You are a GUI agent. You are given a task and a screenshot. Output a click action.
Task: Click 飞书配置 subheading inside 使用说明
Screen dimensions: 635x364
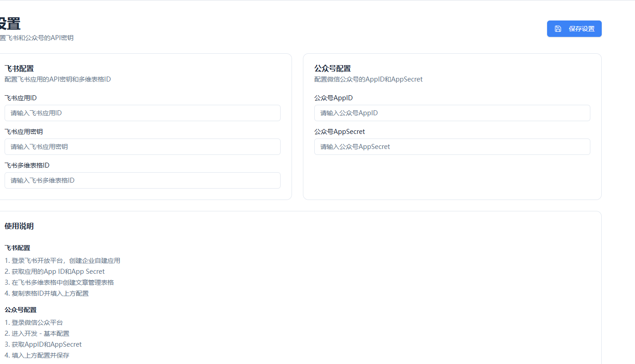(17, 248)
